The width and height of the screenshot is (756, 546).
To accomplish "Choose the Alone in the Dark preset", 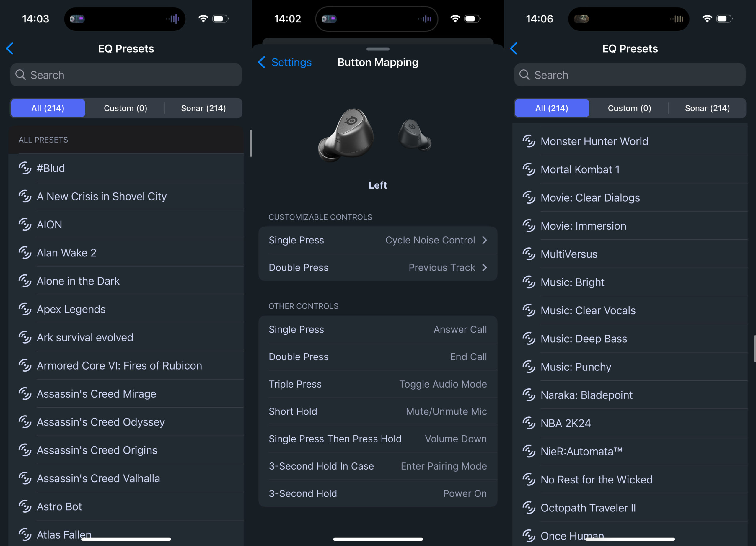I will tap(126, 281).
